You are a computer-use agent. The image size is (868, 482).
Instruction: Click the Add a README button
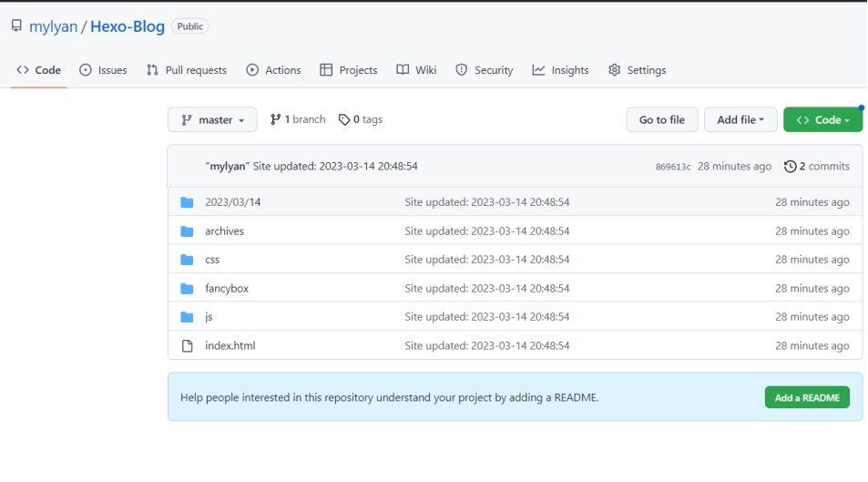click(806, 397)
